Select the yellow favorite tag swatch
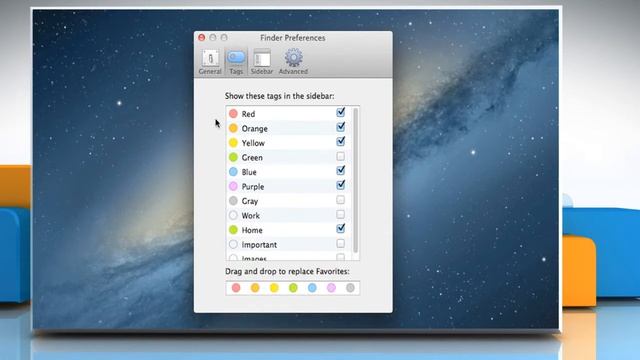Viewport: 640px width, 360px height. point(274,288)
